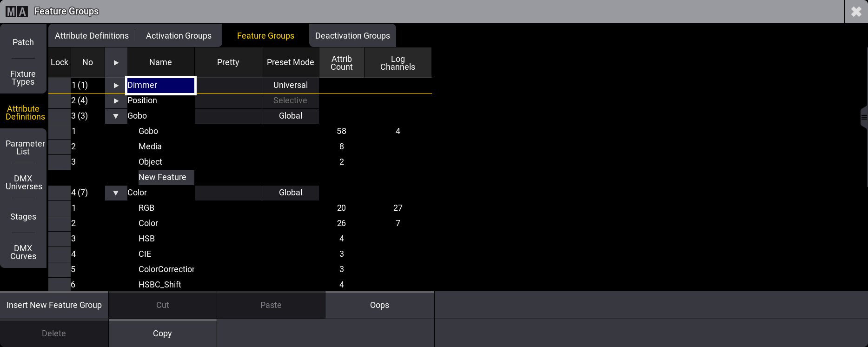The width and height of the screenshot is (868, 347).
Task: Close the Feature Groups window
Action: (856, 12)
